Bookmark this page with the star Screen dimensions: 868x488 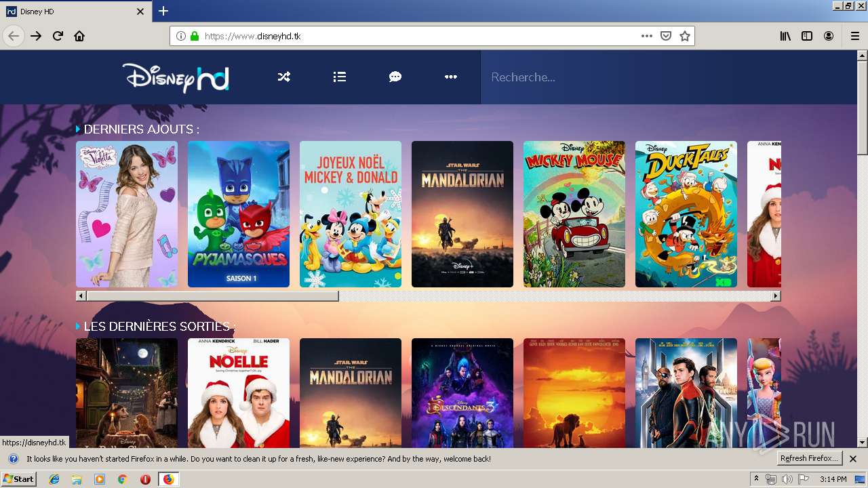click(x=685, y=36)
